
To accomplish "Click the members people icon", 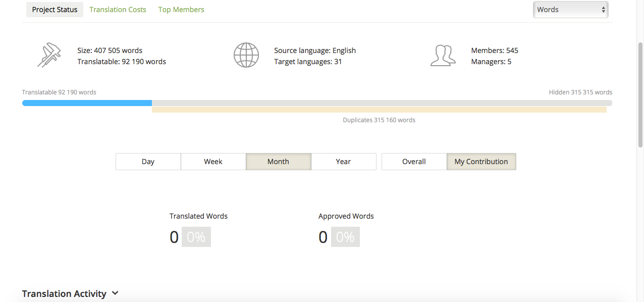I will tap(443, 56).
